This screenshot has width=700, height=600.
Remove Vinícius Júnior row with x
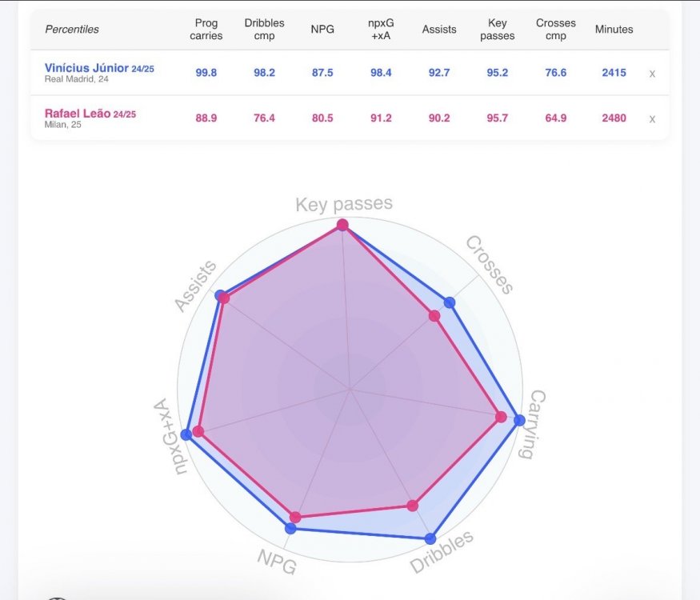coord(652,74)
